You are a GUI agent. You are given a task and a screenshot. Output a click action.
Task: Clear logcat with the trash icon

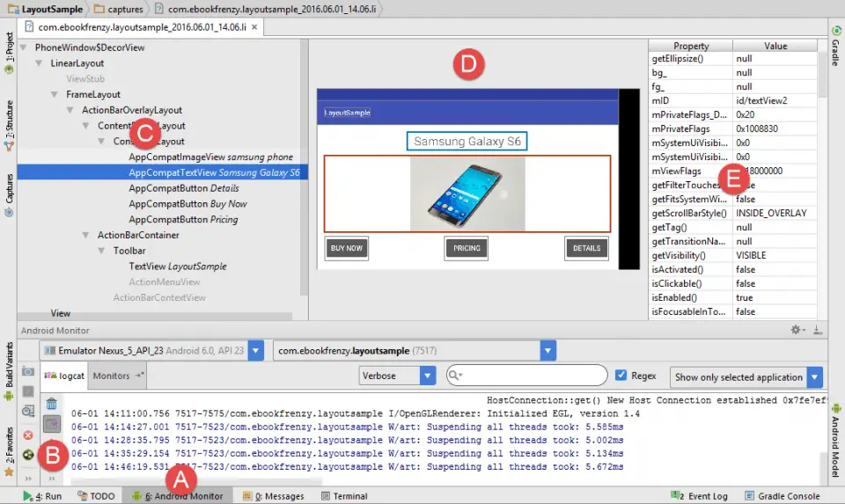tap(51, 404)
